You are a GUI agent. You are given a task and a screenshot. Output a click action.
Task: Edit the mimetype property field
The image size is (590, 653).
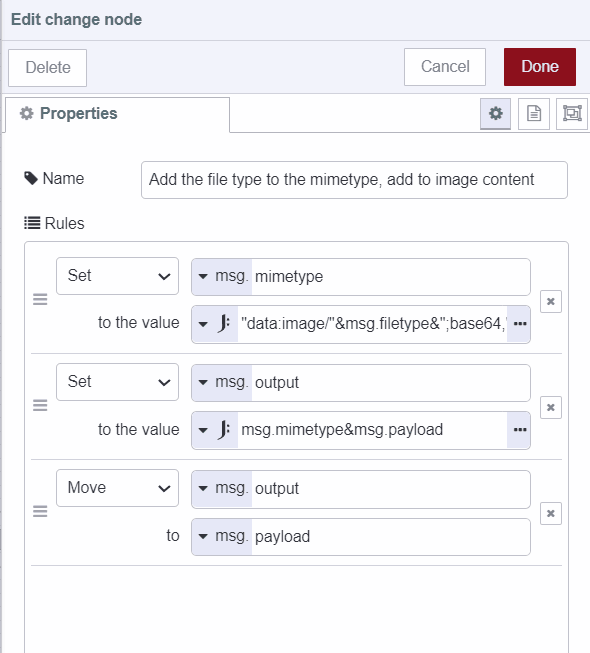click(x=391, y=277)
